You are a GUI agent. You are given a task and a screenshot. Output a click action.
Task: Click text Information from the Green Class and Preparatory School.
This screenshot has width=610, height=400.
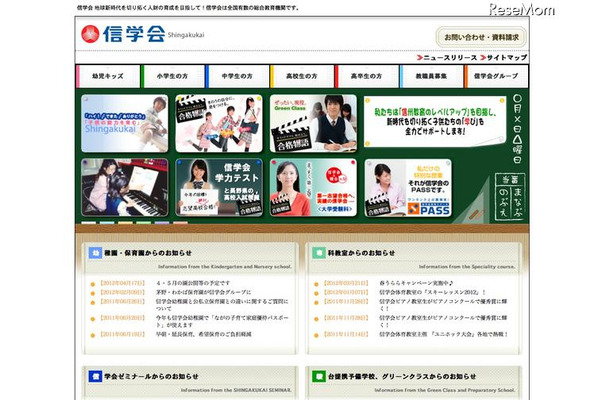[445, 390]
